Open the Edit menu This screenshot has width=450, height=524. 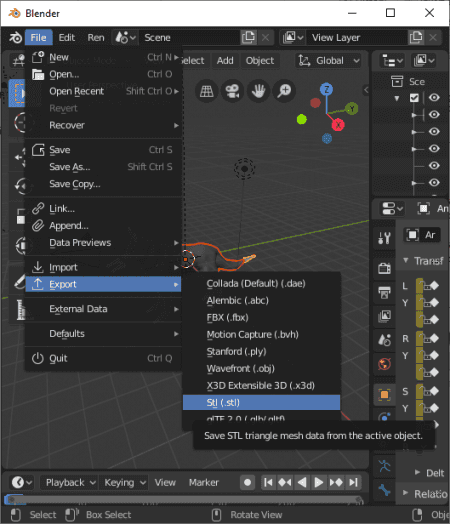pyautogui.click(x=66, y=37)
